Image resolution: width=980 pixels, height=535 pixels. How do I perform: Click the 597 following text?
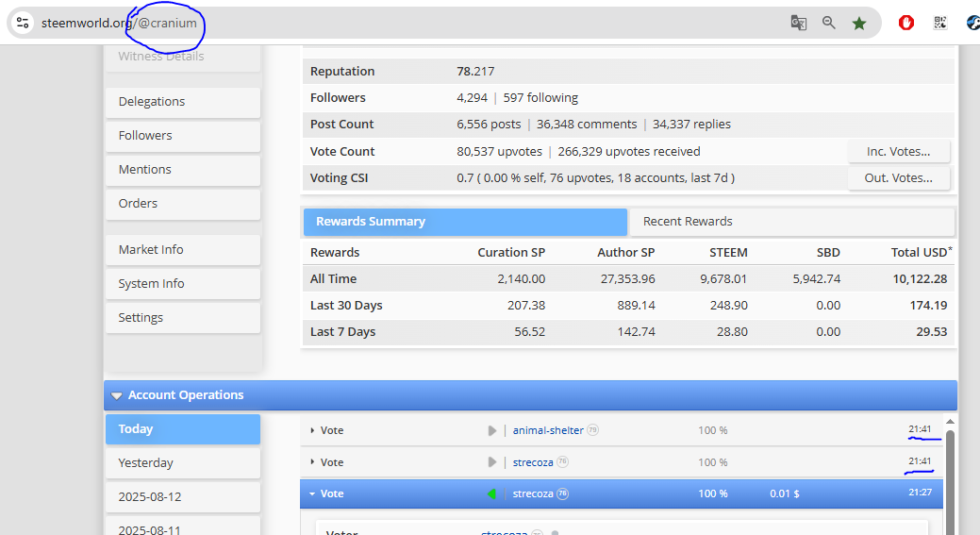(540, 98)
